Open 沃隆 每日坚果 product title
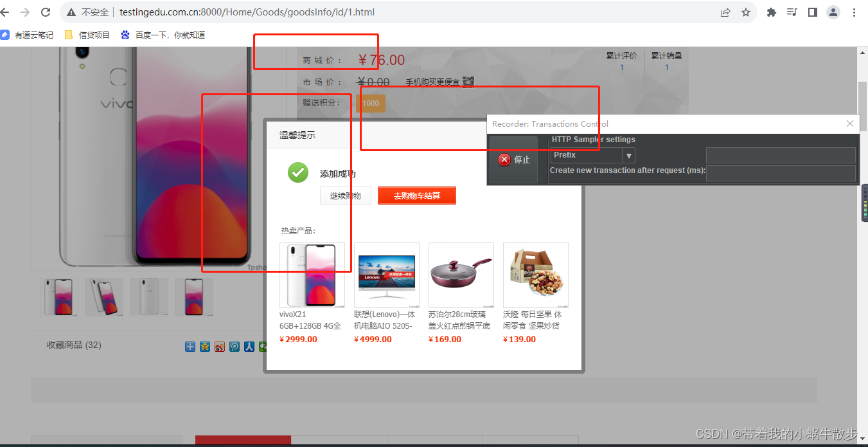The image size is (868, 447). 533,320
